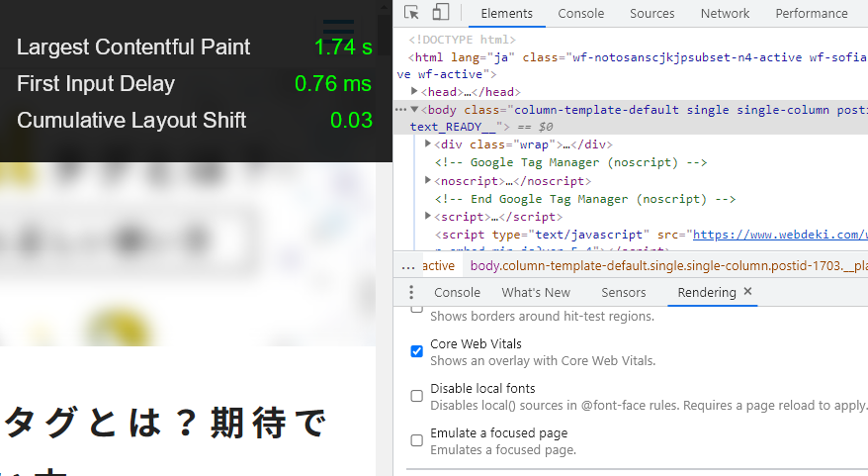Open the What's New drawer tab
The width and height of the screenshot is (868, 476).
[x=536, y=293]
